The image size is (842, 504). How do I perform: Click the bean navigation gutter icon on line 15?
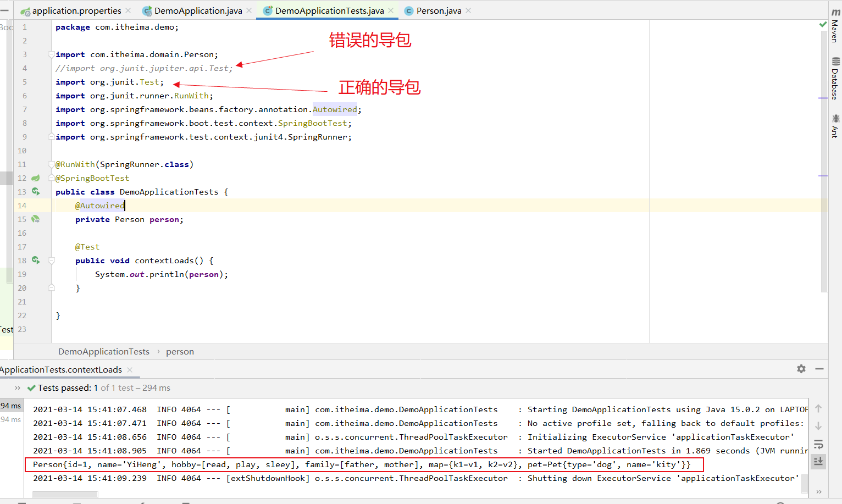pos(36,219)
